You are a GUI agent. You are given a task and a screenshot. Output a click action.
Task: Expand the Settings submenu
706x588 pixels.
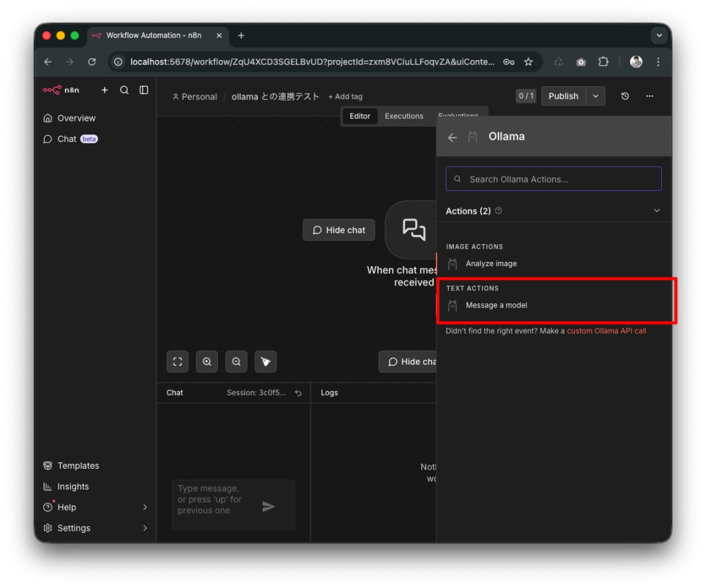(x=145, y=528)
